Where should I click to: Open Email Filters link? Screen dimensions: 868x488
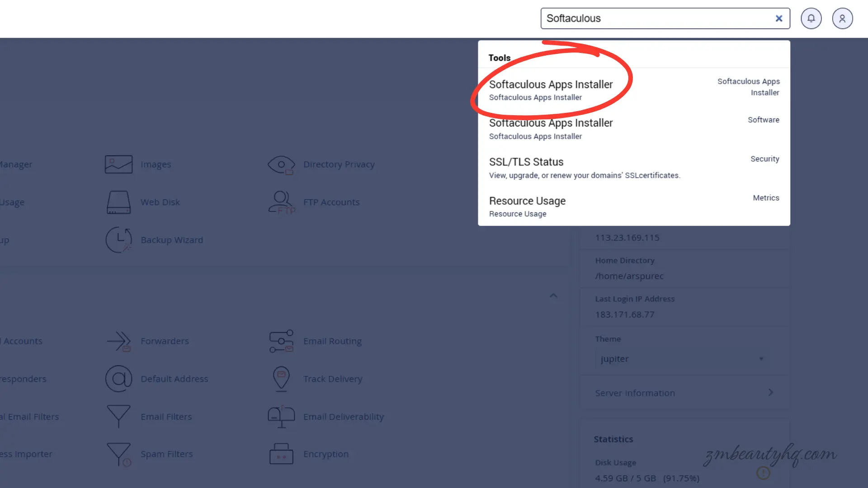pos(166,417)
